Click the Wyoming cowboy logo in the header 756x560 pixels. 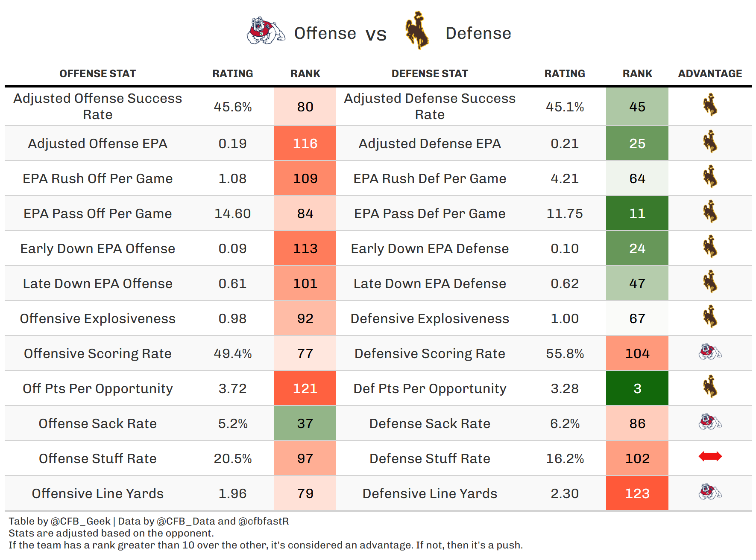[x=416, y=31]
